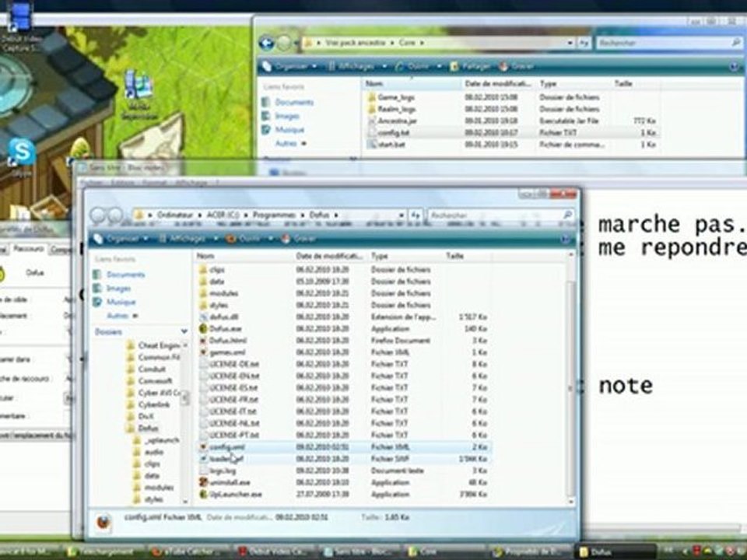Click the Partager toolbar button in Core window
747x560 pixels.
point(471,66)
